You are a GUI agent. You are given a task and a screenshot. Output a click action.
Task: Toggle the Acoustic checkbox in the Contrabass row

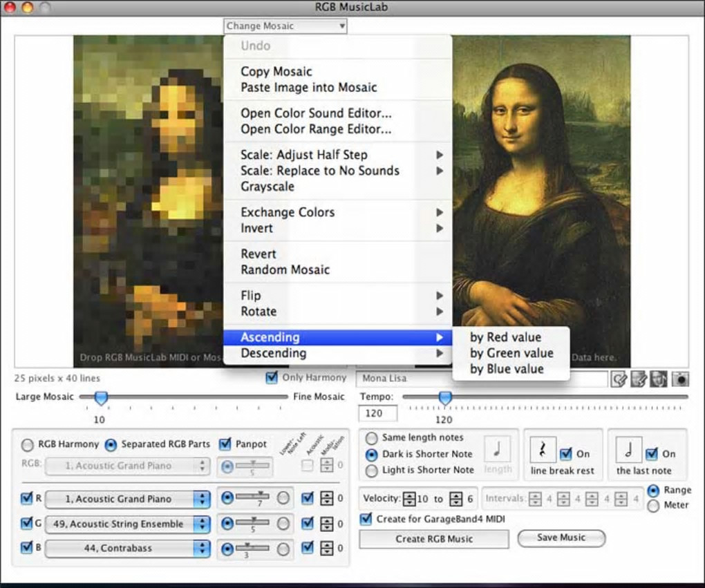(308, 547)
